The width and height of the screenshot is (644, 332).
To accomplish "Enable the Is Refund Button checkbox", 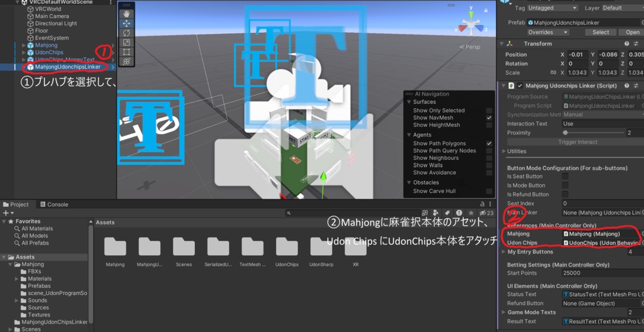I will tap(565, 194).
